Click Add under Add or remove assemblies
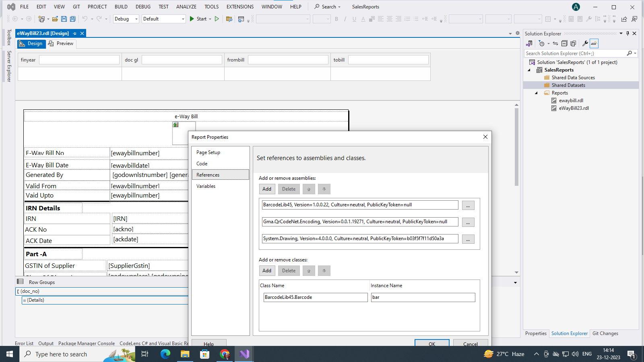This screenshot has width=644, height=362. [267, 189]
